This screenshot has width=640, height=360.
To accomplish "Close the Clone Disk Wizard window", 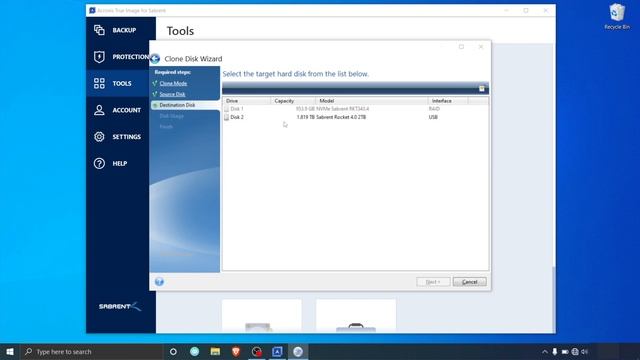I will [x=481, y=47].
